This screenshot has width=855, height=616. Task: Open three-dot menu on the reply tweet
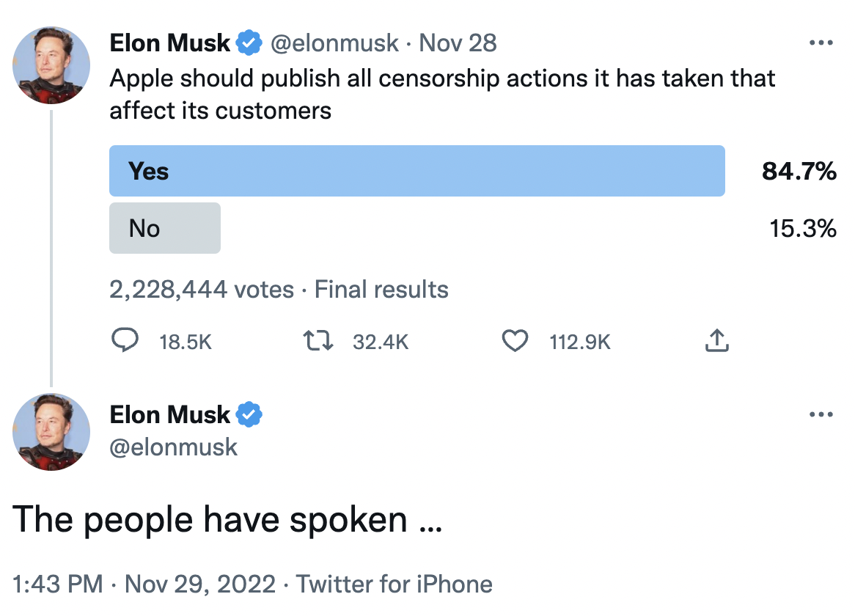click(x=821, y=414)
